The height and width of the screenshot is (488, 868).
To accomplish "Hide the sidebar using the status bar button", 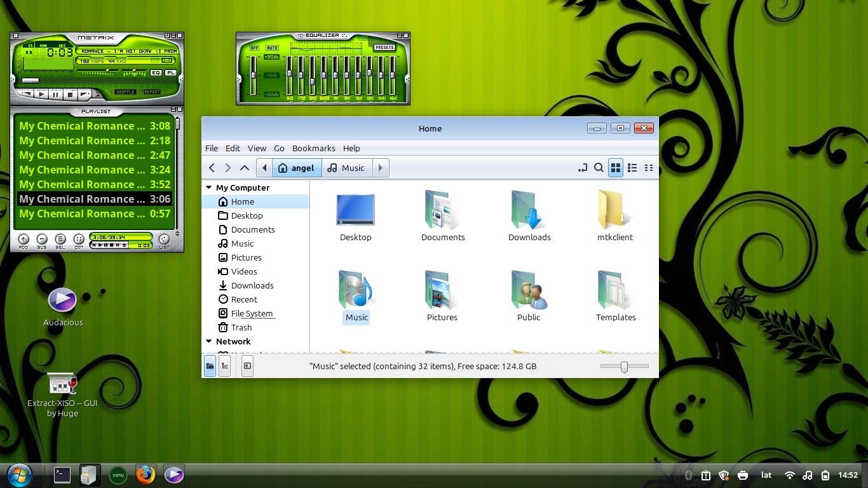I will pos(247,366).
